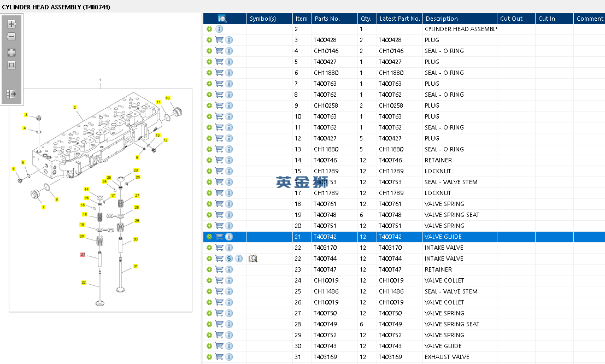Screen dimensions: 605x364
Task: Click CYLINDER HEAD ASSEMBLY (T400741) title
Action: pyautogui.click(x=56, y=7)
